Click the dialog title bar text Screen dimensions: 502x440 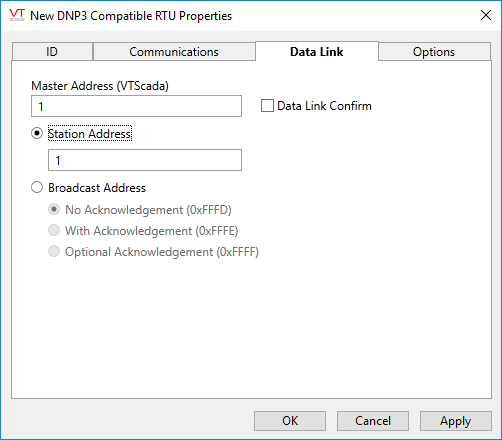pyautogui.click(x=131, y=16)
